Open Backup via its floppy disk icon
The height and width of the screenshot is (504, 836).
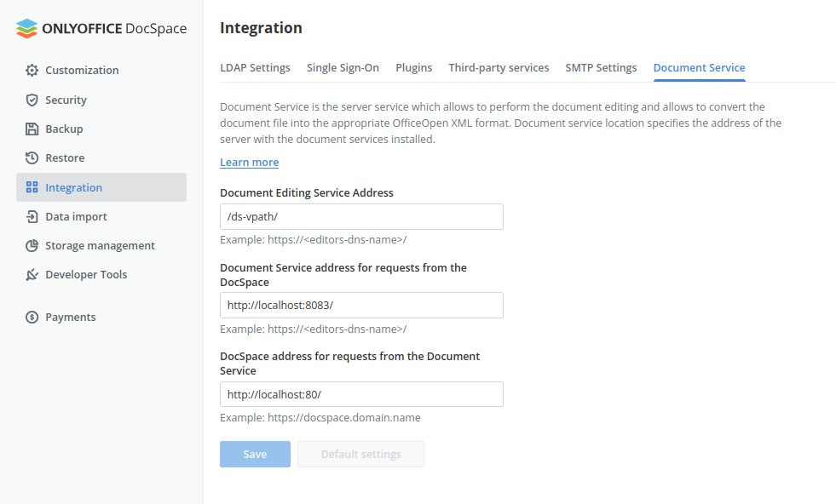click(x=32, y=129)
